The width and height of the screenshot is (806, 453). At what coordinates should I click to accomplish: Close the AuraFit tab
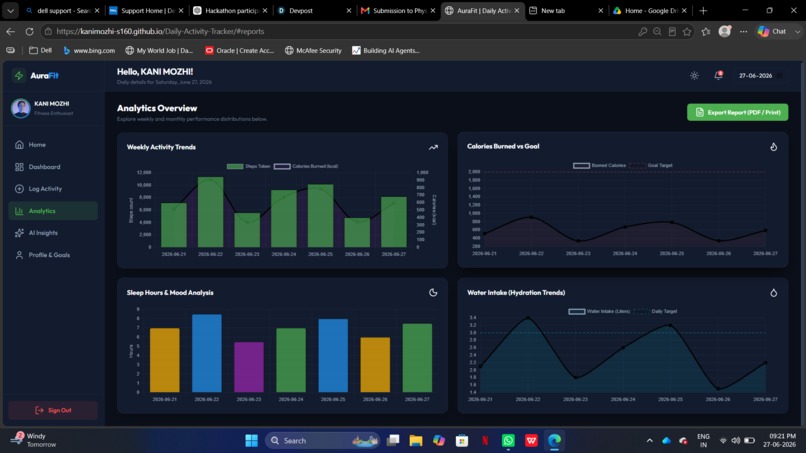coord(517,10)
